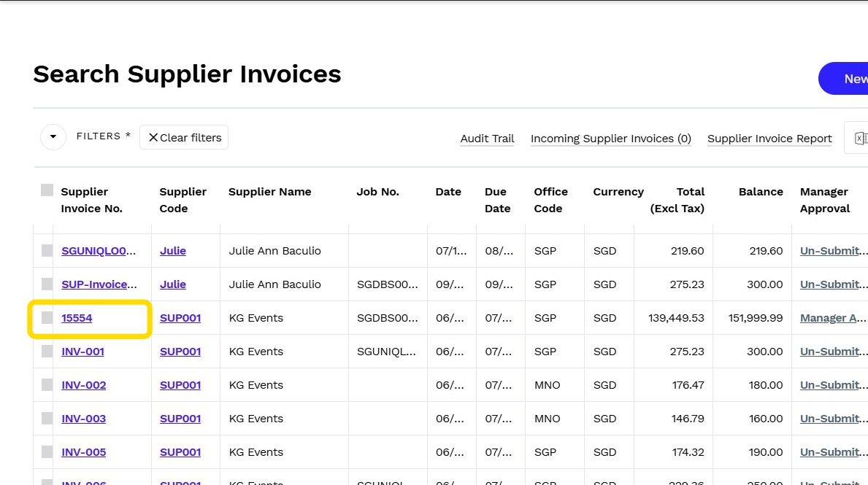This screenshot has width=868, height=485.
Task: Open Un-Submit... status for INV-005 row
Action: coord(834,452)
